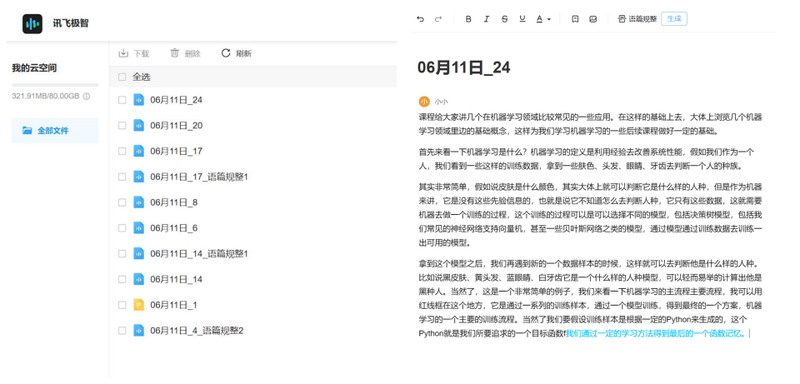Click the audio file icon of 06月11日_14

[139, 279]
